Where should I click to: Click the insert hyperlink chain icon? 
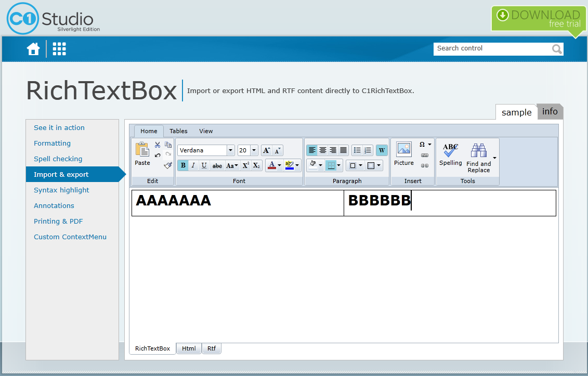point(425,155)
